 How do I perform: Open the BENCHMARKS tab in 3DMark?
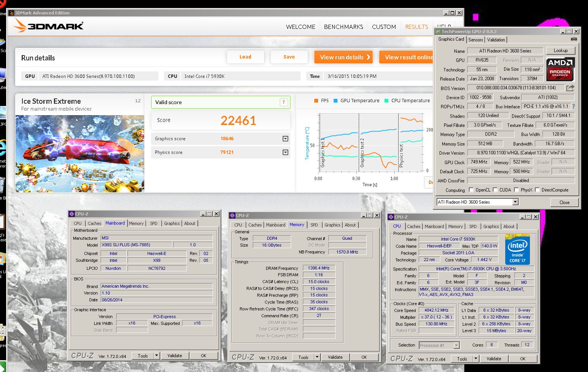(344, 27)
